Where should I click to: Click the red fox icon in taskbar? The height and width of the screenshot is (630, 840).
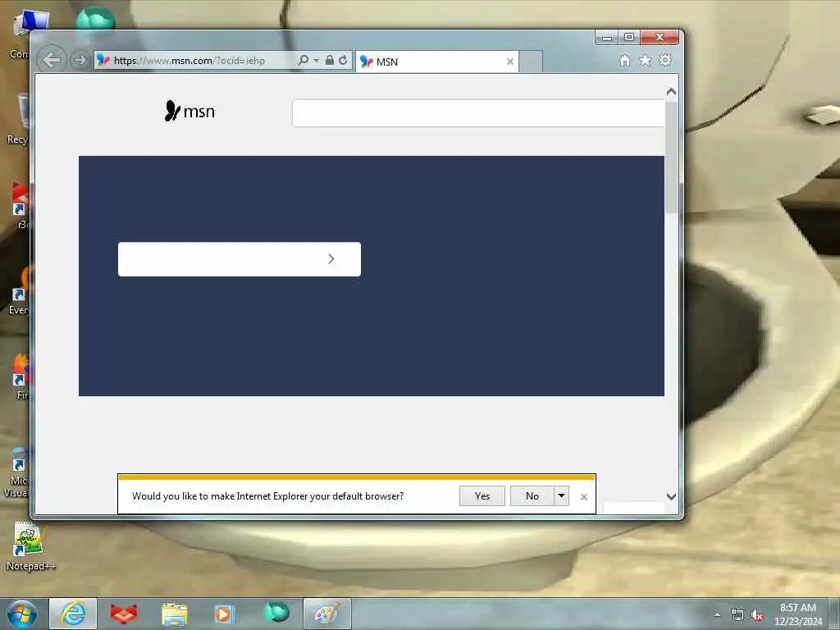click(x=124, y=614)
